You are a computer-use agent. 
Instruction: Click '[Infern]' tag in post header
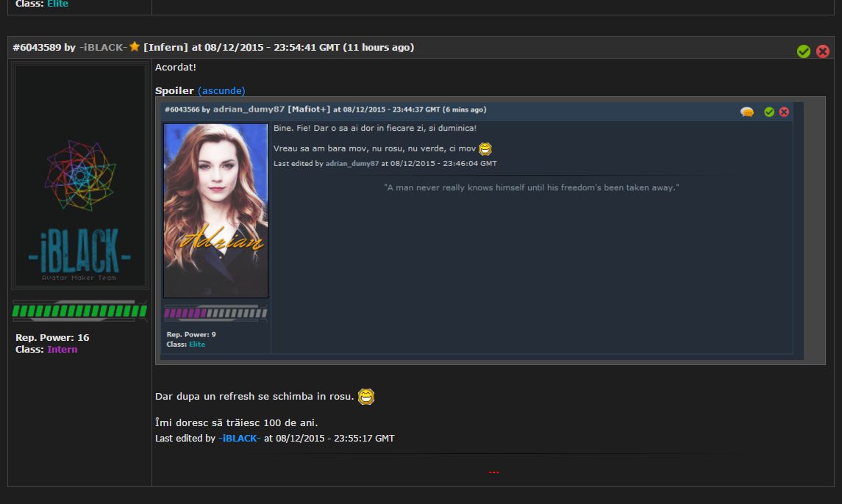[x=166, y=47]
